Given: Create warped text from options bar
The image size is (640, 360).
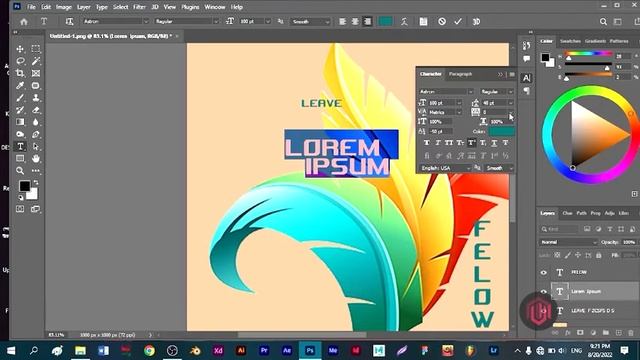Looking at the screenshot, I should click(404, 22).
